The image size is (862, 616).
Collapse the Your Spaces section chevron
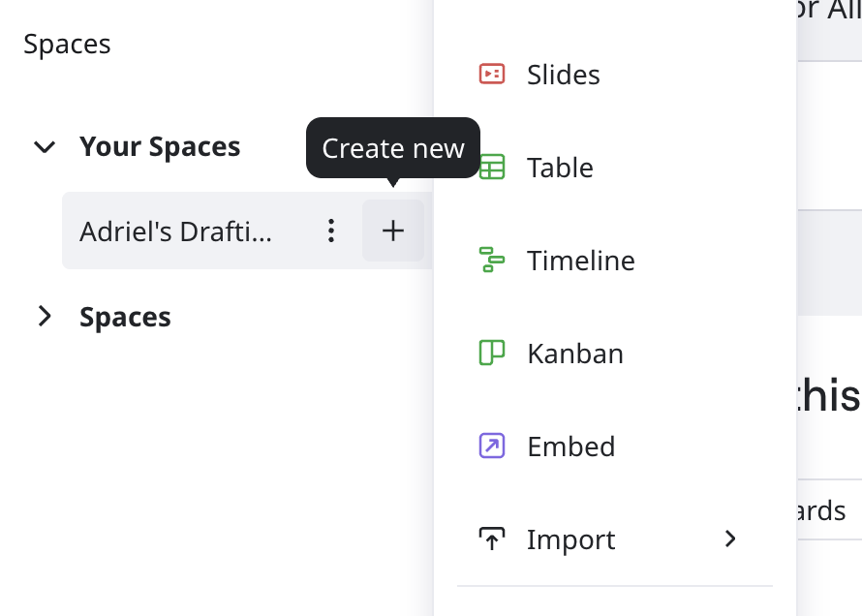tap(45, 147)
